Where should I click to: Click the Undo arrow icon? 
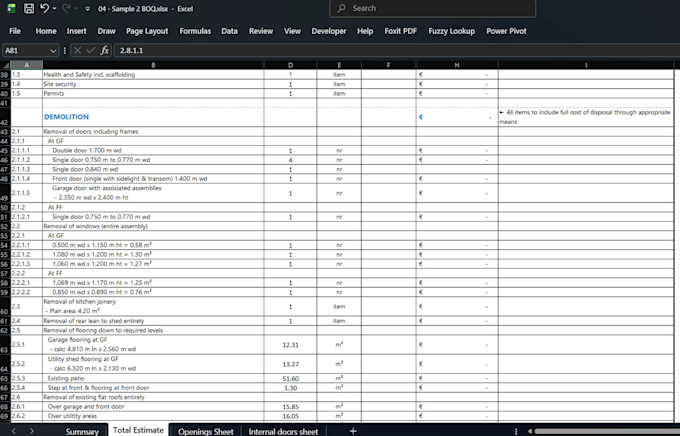(44, 8)
